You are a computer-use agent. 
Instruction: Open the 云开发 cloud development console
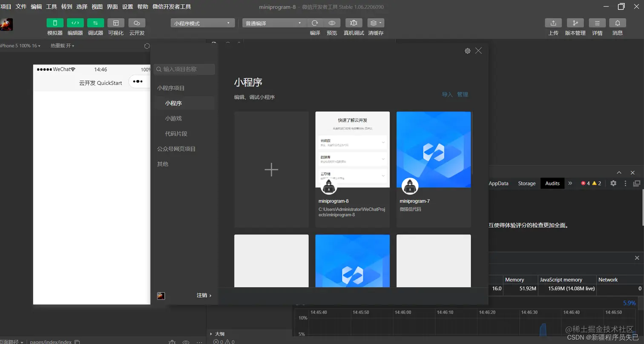(x=137, y=23)
